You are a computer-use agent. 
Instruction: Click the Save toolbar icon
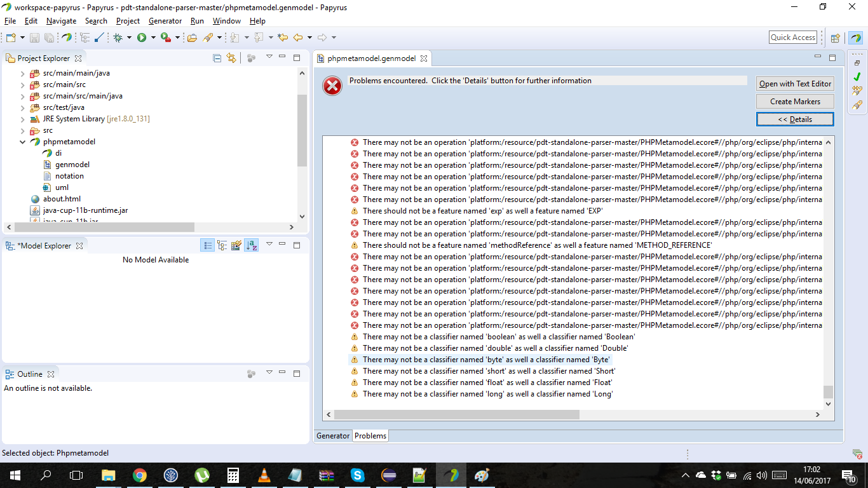point(35,37)
